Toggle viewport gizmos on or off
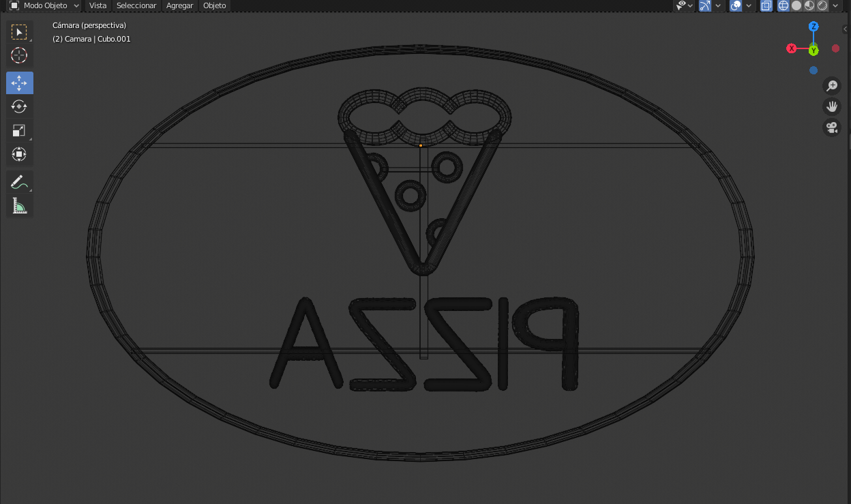851x504 pixels. coord(705,5)
